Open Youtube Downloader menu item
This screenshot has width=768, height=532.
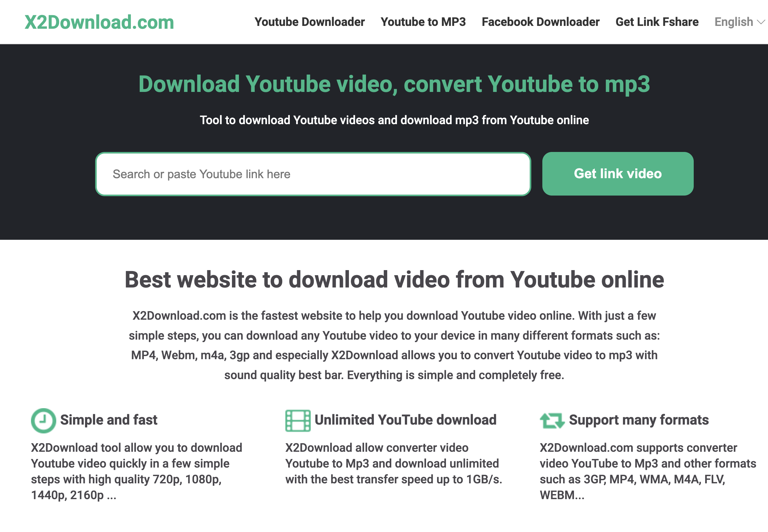(x=309, y=22)
